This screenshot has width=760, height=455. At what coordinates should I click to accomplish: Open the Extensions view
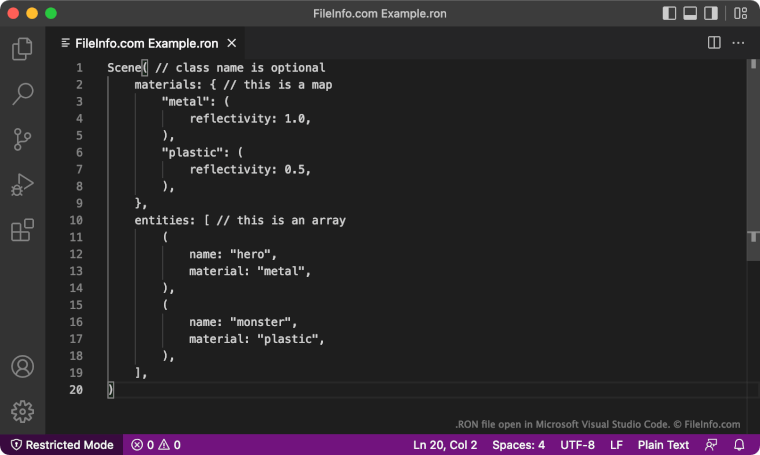pos(22,231)
